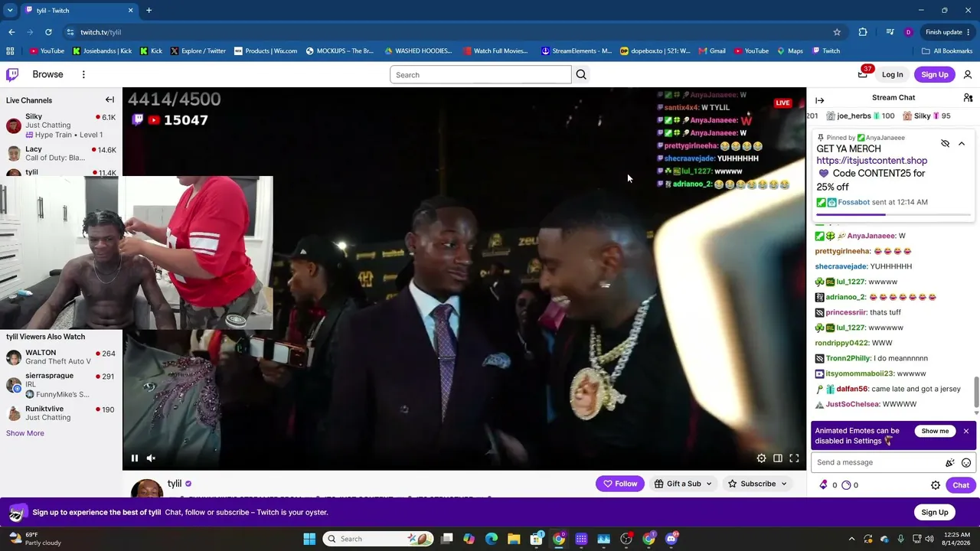Open Gift a Sub dropdown
Screen dimensions: 980x551
683,484
